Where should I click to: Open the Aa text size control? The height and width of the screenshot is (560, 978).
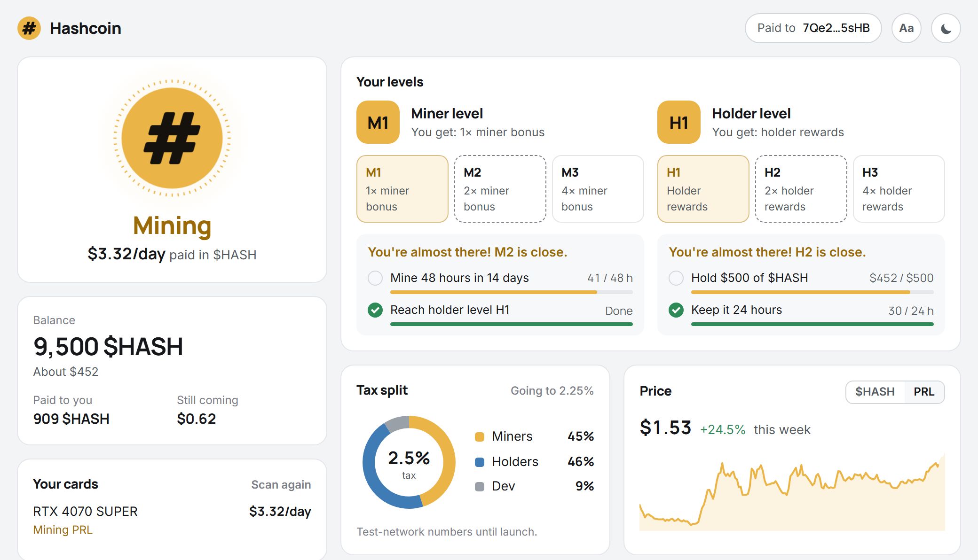point(906,28)
